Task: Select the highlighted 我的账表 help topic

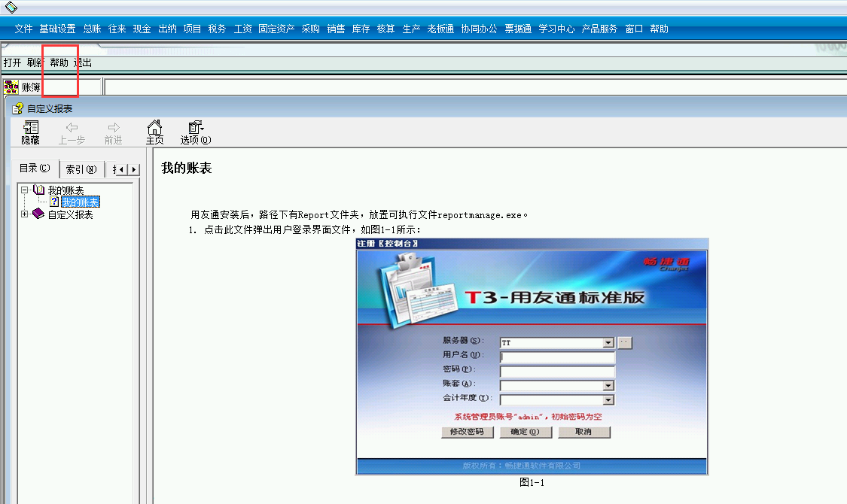Action: click(x=81, y=202)
